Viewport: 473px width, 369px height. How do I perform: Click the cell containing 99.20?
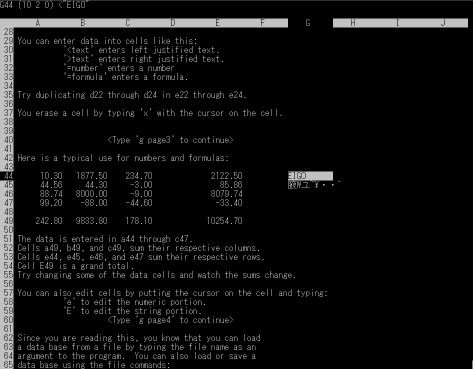pos(51,203)
